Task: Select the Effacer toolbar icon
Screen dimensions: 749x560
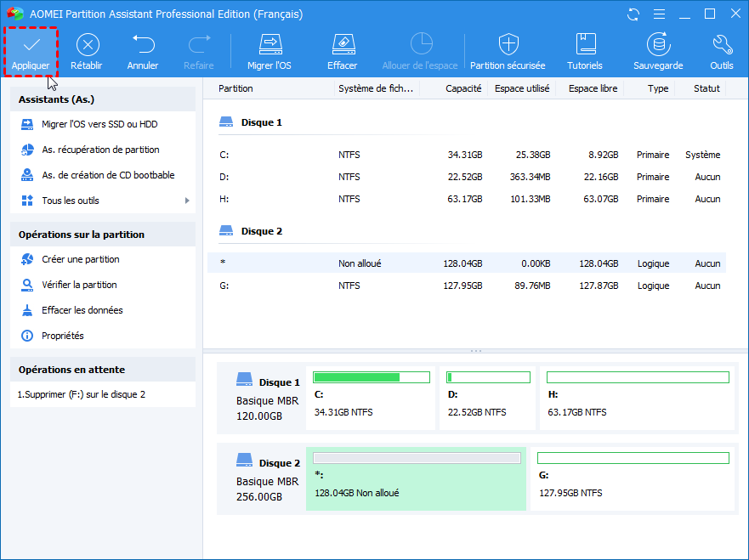Action: [x=342, y=44]
